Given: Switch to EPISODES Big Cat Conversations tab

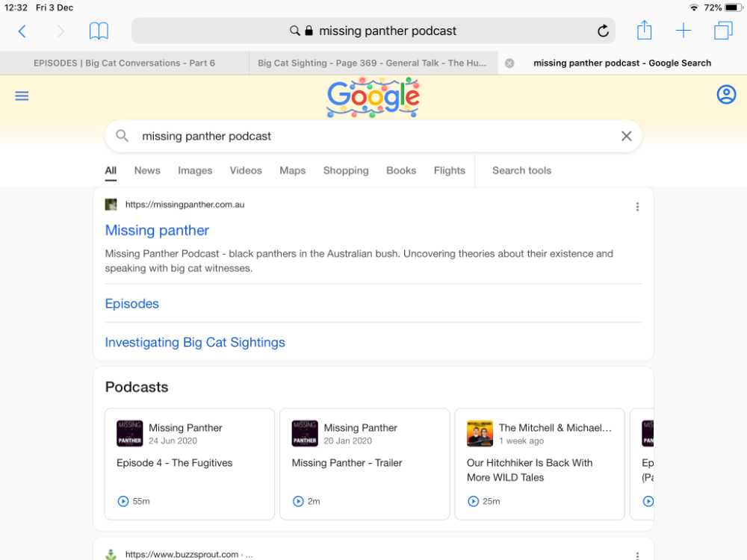Looking at the screenshot, I should [x=124, y=63].
